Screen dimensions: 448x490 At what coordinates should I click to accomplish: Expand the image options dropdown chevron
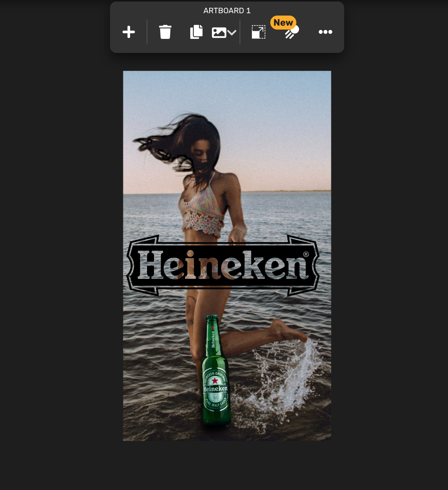(232, 33)
